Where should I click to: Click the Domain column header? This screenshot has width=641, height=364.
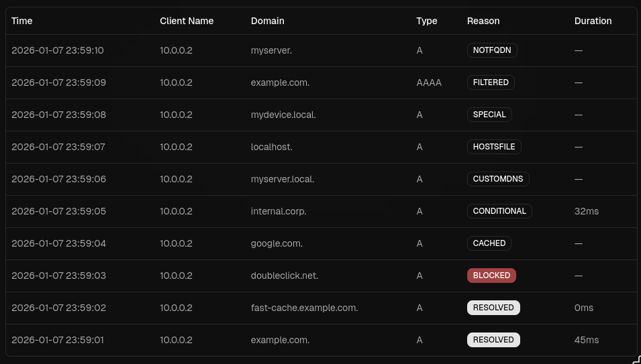pos(267,21)
